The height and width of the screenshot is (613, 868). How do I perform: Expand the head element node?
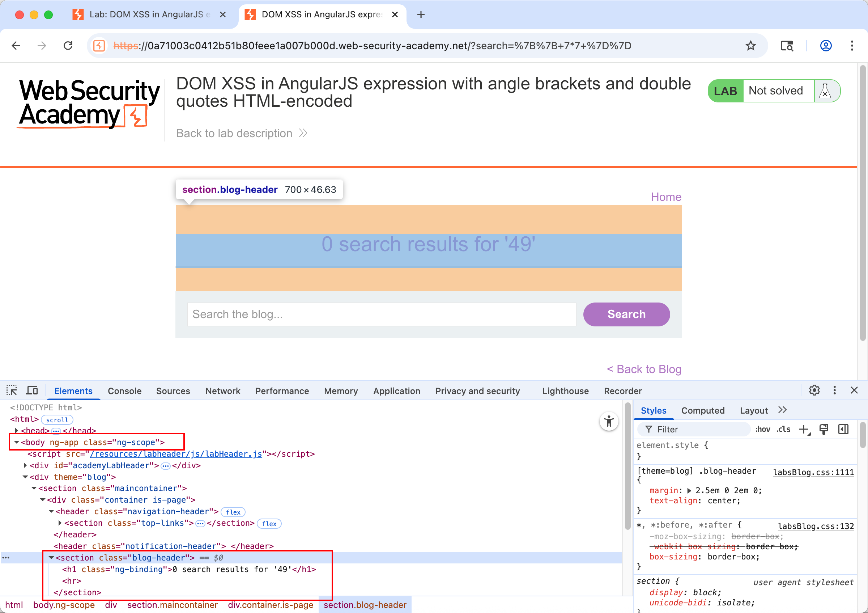click(16, 430)
